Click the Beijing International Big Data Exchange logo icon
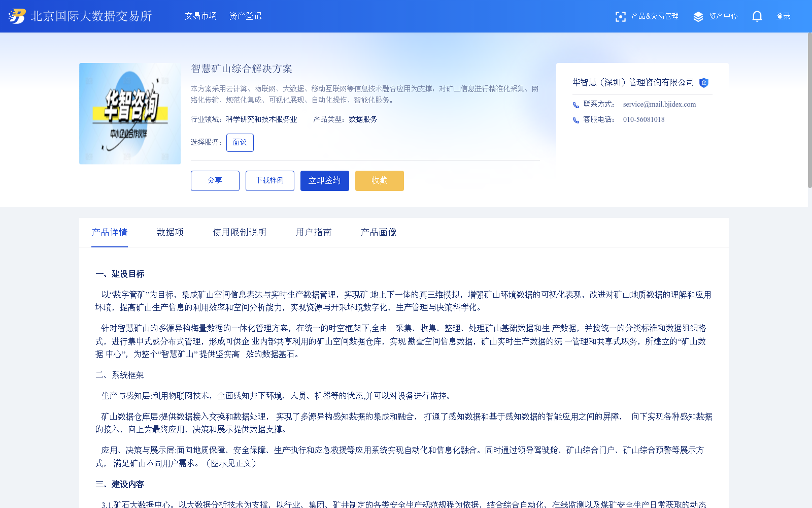This screenshot has height=508, width=812. 17,16
